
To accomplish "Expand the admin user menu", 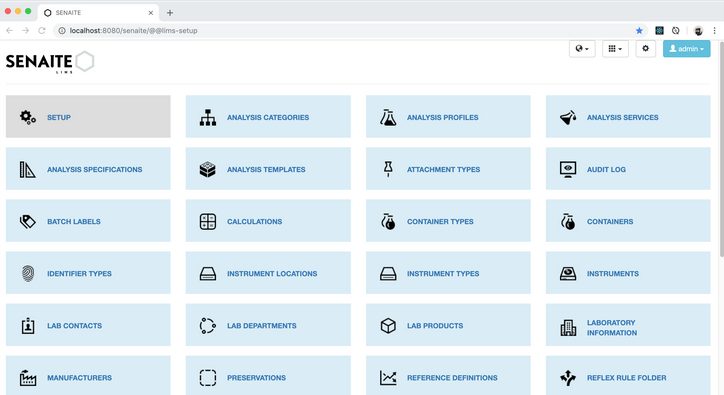I will click(x=687, y=49).
